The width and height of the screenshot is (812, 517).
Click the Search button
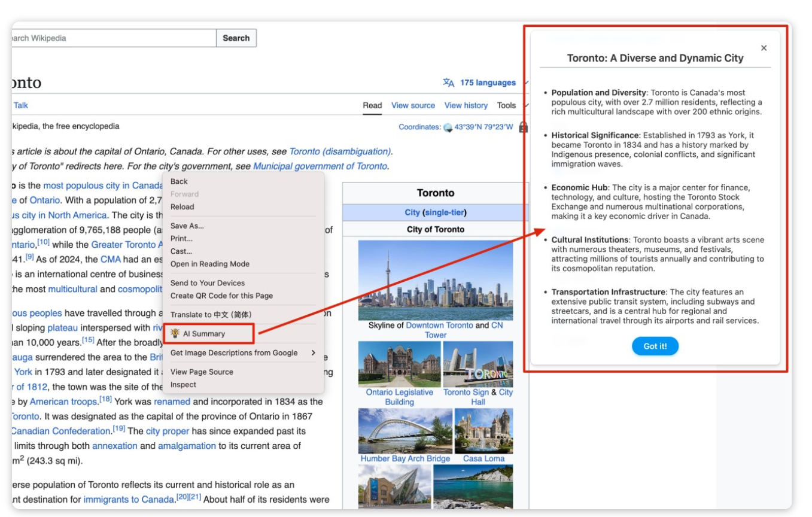(236, 38)
